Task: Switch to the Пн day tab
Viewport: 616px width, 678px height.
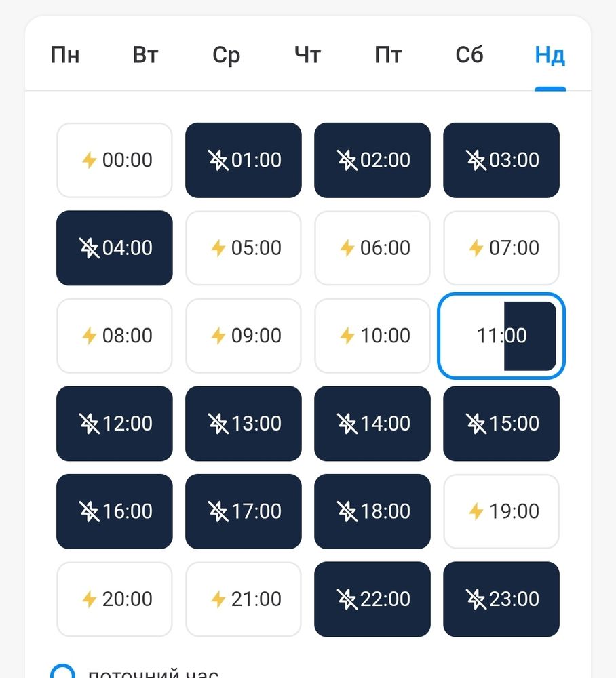Action: [65, 55]
